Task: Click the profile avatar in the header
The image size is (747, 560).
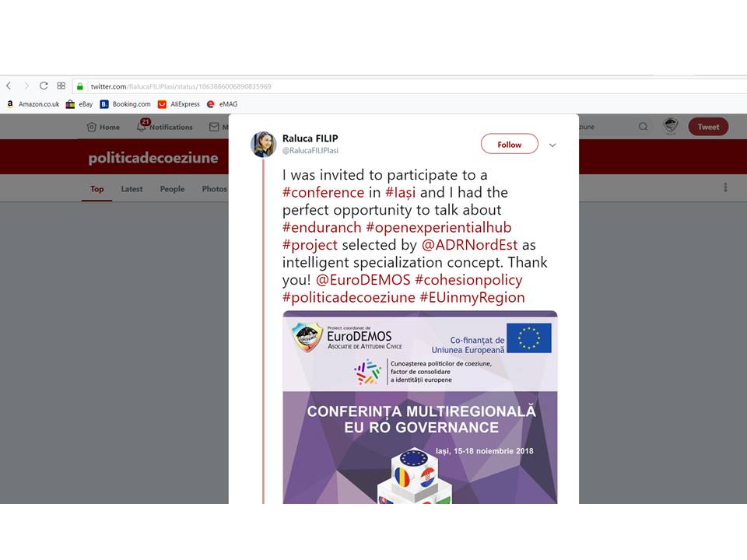Action: tap(671, 126)
